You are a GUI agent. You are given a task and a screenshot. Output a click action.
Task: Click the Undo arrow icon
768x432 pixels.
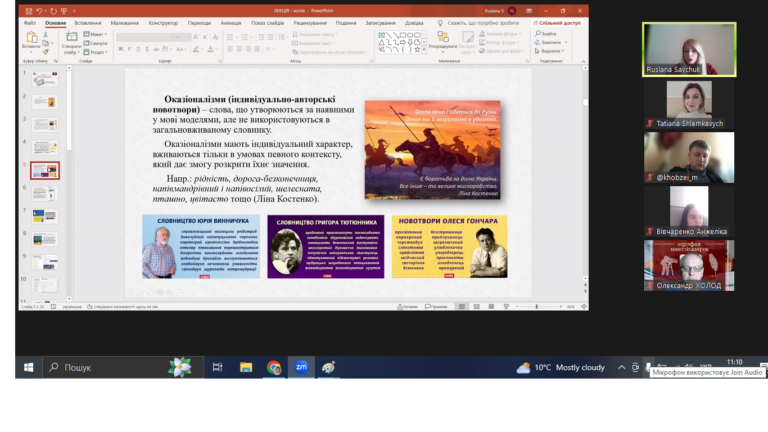pos(39,10)
